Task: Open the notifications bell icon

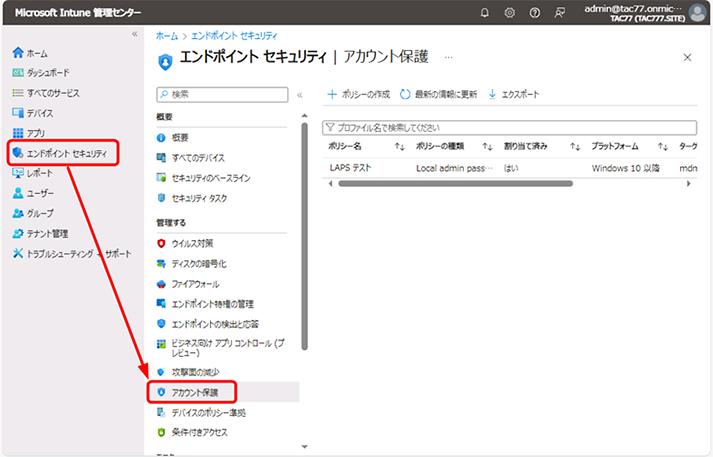Action: click(x=485, y=13)
